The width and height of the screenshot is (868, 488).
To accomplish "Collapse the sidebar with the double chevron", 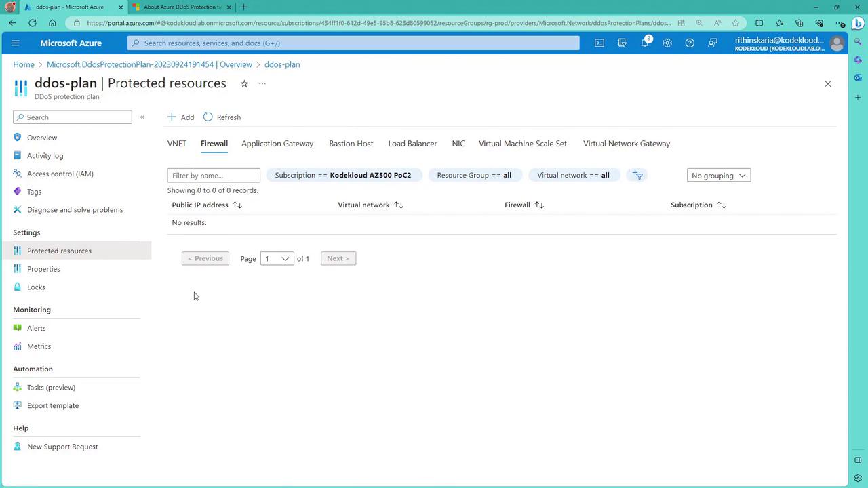I will [142, 117].
